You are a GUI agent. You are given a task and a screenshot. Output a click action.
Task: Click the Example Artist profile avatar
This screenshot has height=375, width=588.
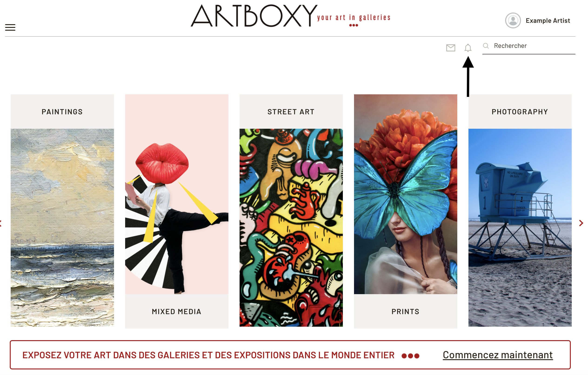513,20
